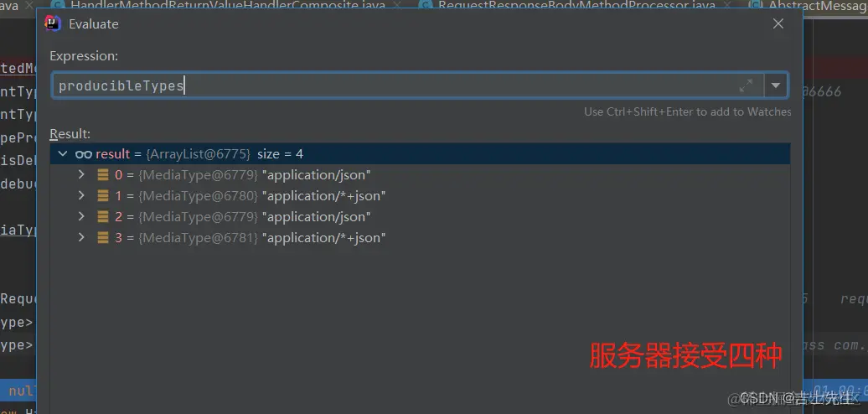Expand element 0 application/json
The width and height of the screenshot is (868, 414).
click(x=81, y=175)
